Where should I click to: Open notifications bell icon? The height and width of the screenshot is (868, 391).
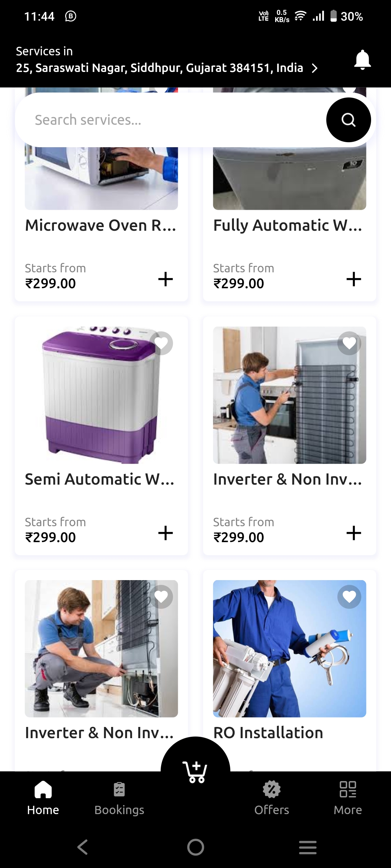point(362,60)
